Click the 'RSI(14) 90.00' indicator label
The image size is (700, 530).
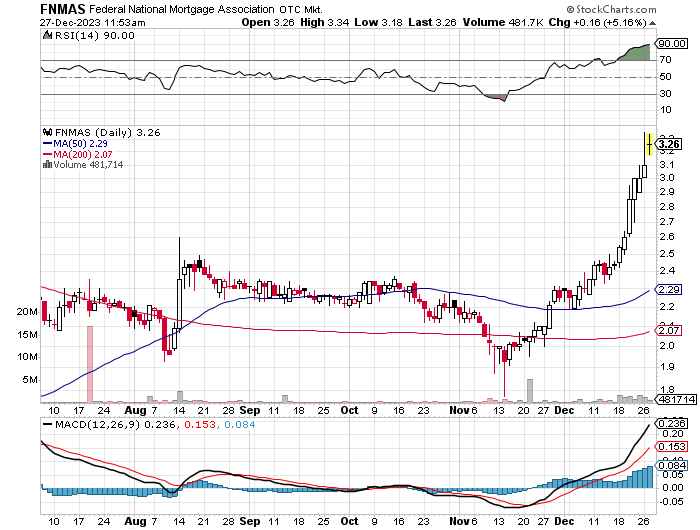(x=94, y=35)
